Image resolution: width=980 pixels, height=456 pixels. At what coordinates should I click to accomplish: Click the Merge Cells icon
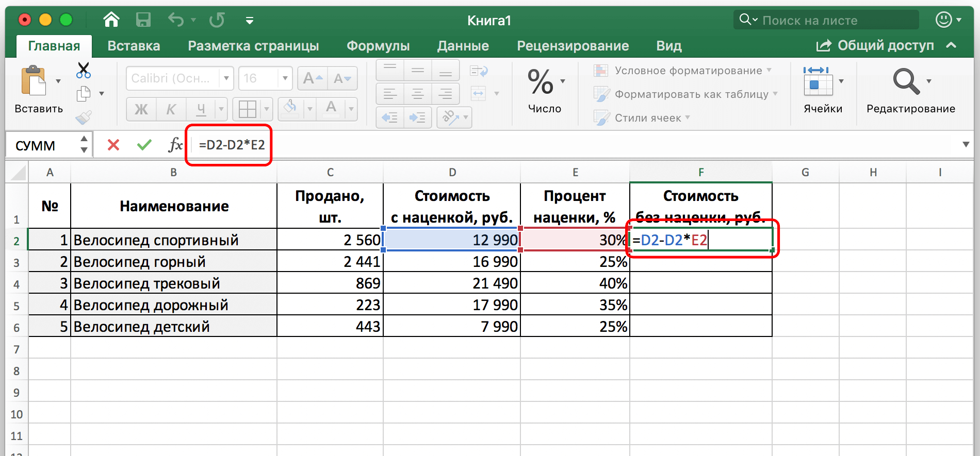(x=479, y=94)
